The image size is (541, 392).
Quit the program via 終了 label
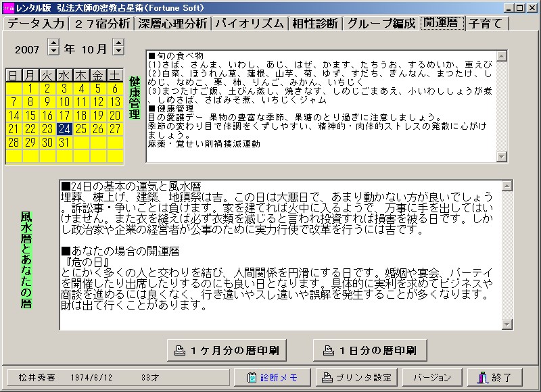click(502, 378)
